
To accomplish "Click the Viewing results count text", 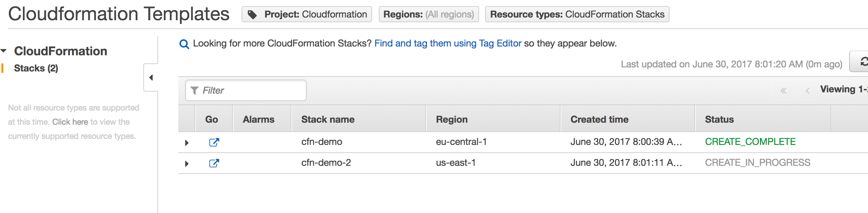I will pyautogui.click(x=844, y=89).
